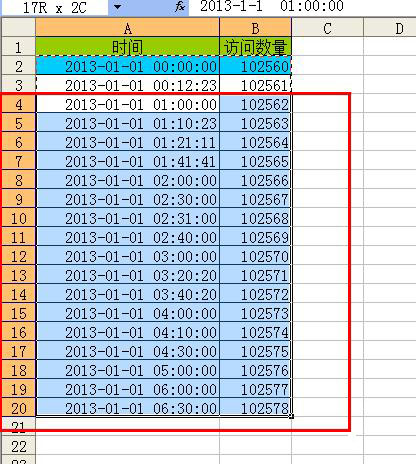The image size is (416, 464).
Task: Select column B header
Action: tap(255, 28)
